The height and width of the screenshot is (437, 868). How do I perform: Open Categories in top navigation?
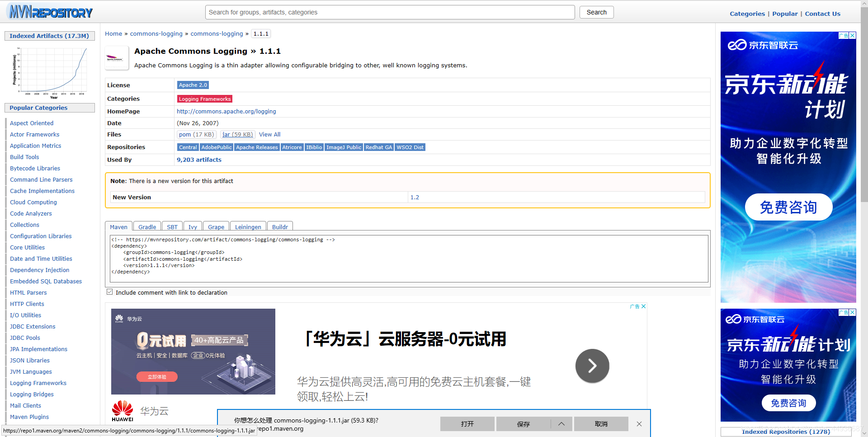(747, 14)
